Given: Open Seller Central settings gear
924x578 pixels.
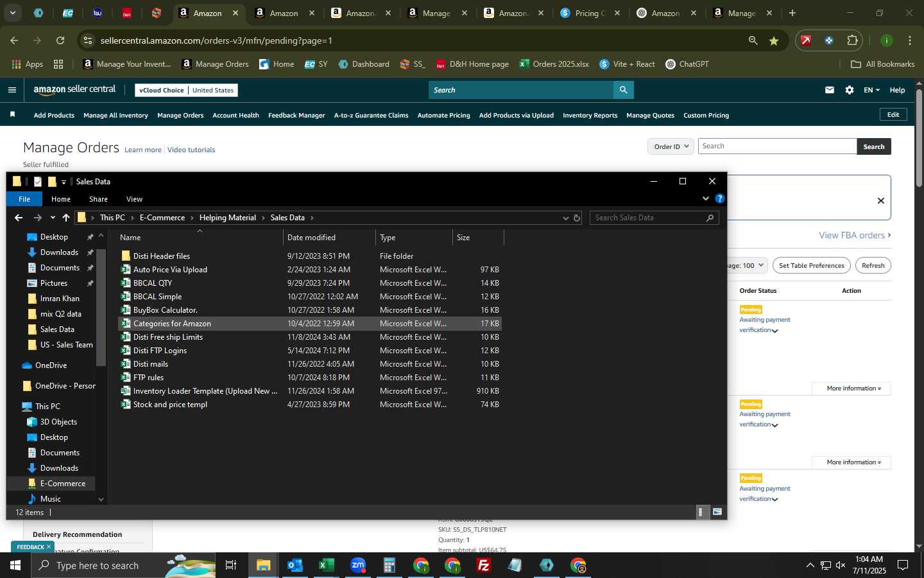Looking at the screenshot, I should [x=850, y=90].
